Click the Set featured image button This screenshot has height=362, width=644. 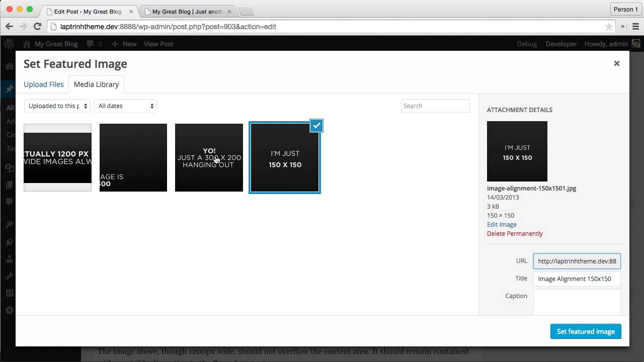[586, 332]
